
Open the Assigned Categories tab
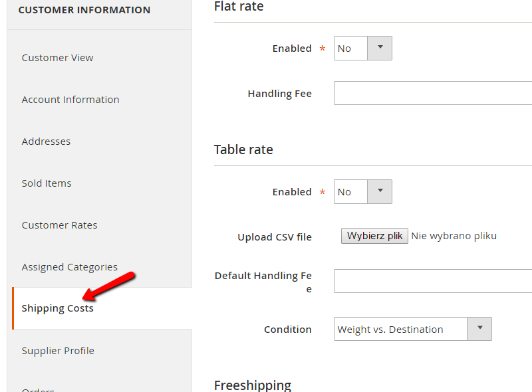click(x=69, y=267)
